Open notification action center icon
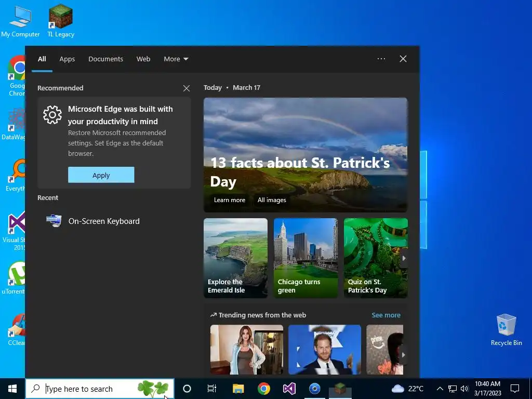This screenshot has width=532, height=399. tap(515, 389)
